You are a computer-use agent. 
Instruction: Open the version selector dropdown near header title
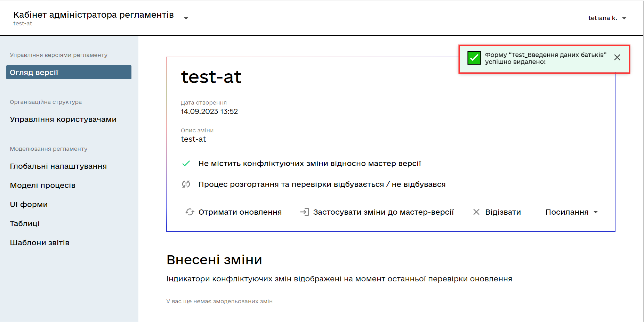coord(186,18)
